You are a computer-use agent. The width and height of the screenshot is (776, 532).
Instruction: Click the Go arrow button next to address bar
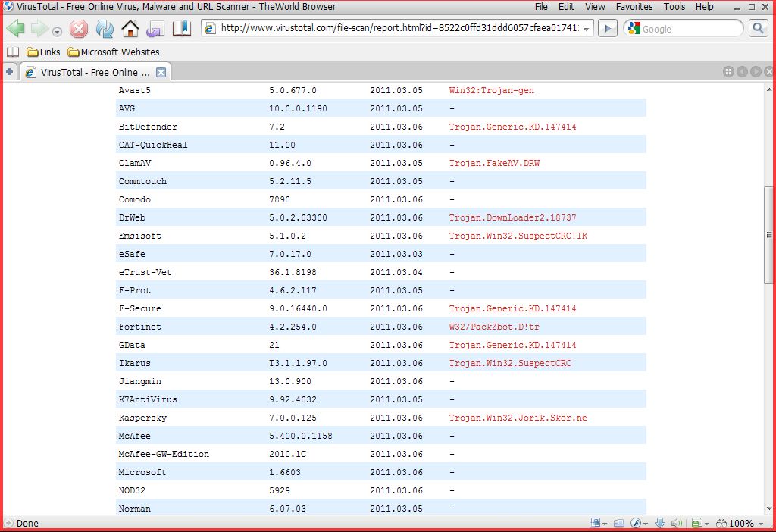point(608,28)
